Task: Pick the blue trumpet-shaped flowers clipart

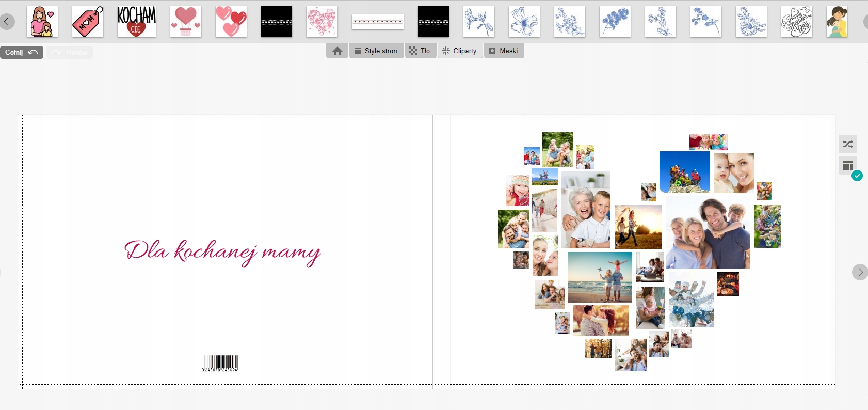Action: (479, 22)
